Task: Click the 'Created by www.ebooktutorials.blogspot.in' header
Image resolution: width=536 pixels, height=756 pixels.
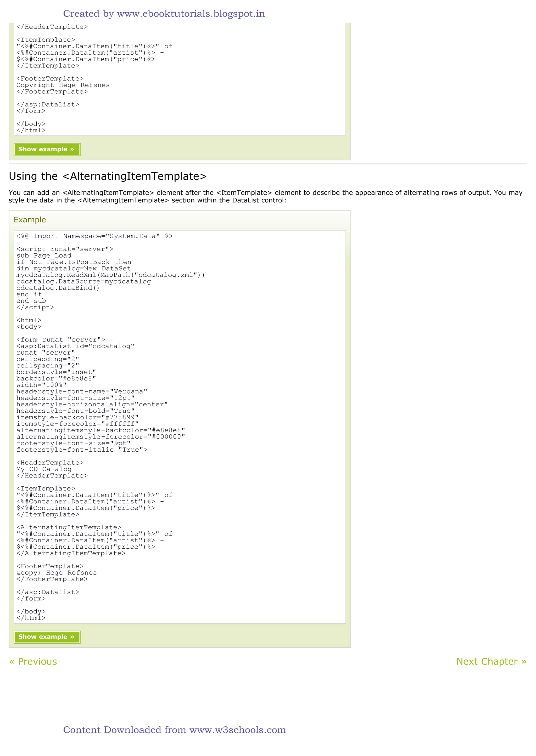Action: tap(164, 14)
